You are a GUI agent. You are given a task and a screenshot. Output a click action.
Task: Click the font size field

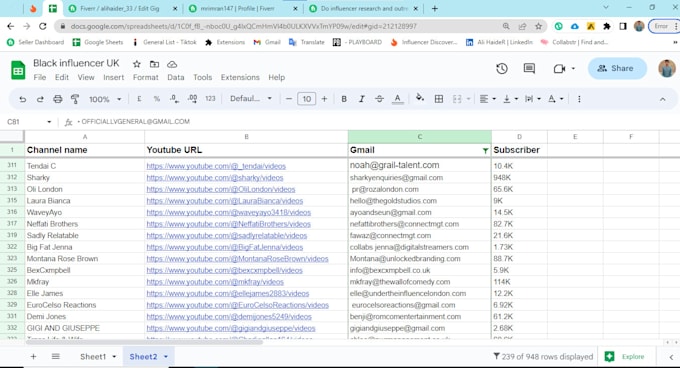coord(306,99)
